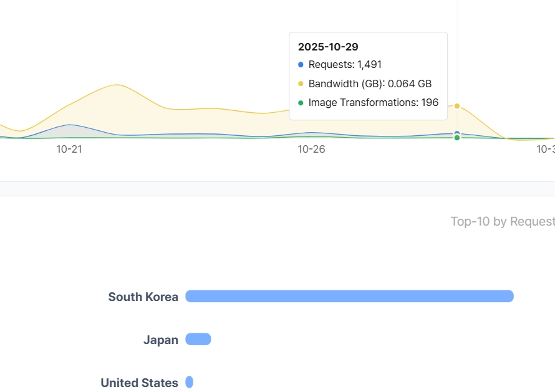Screen dimensions: 555x392
Task: Toggle the Requests series visibility
Action: (340, 64)
